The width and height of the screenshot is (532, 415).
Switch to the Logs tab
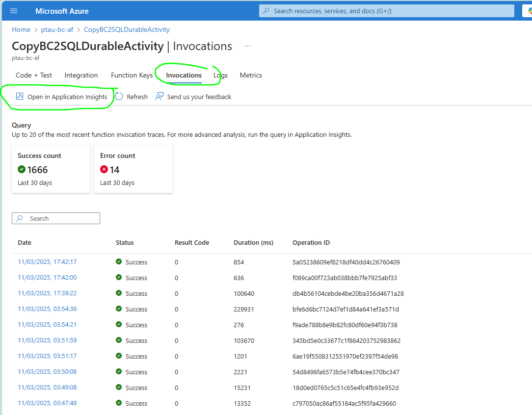220,75
